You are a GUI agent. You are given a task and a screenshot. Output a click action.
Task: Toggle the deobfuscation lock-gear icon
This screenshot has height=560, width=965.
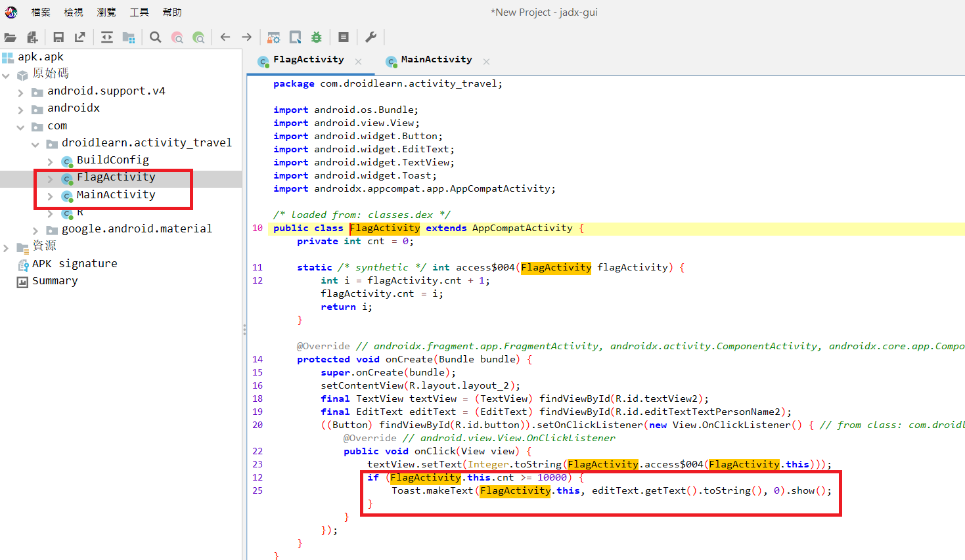point(274,37)
